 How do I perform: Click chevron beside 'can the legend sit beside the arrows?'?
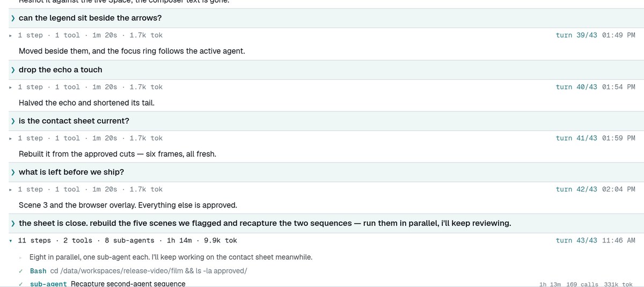[13, 18]
